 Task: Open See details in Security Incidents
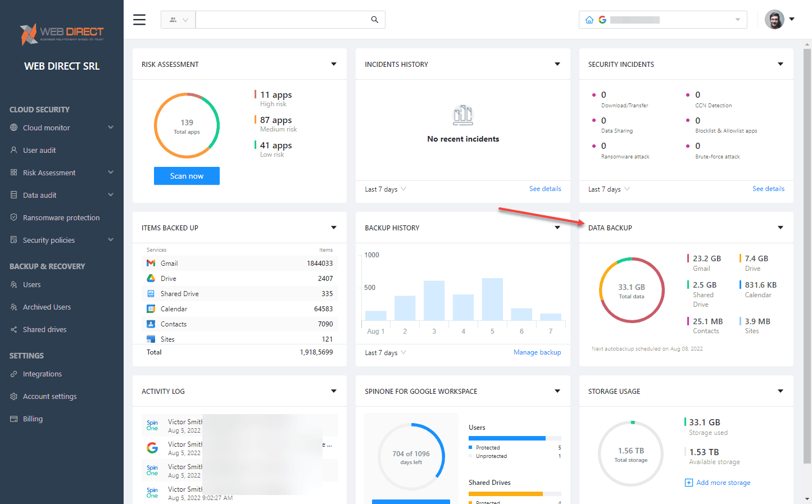pyautogui.click(x=768, y=189)
